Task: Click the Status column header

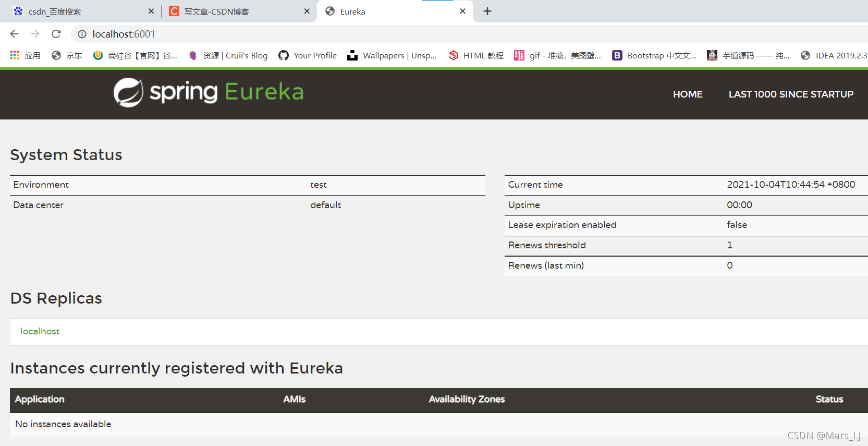Action: [829, 399]
